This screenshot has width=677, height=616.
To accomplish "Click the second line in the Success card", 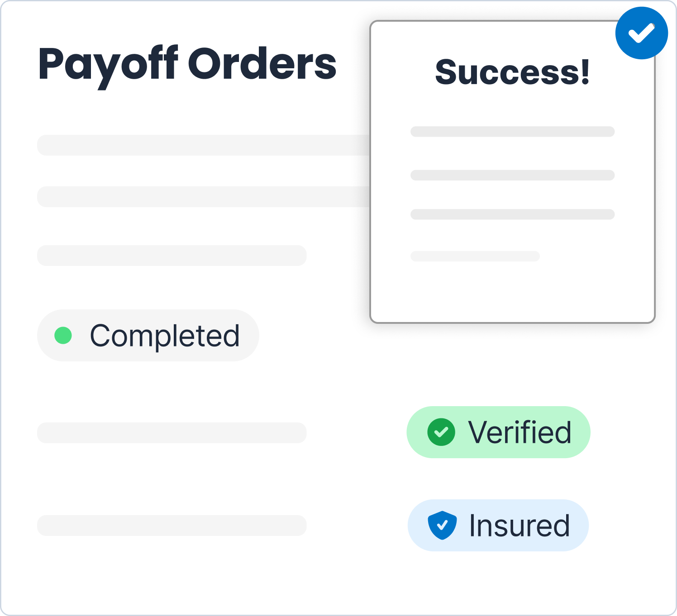I will pos(512,175).
